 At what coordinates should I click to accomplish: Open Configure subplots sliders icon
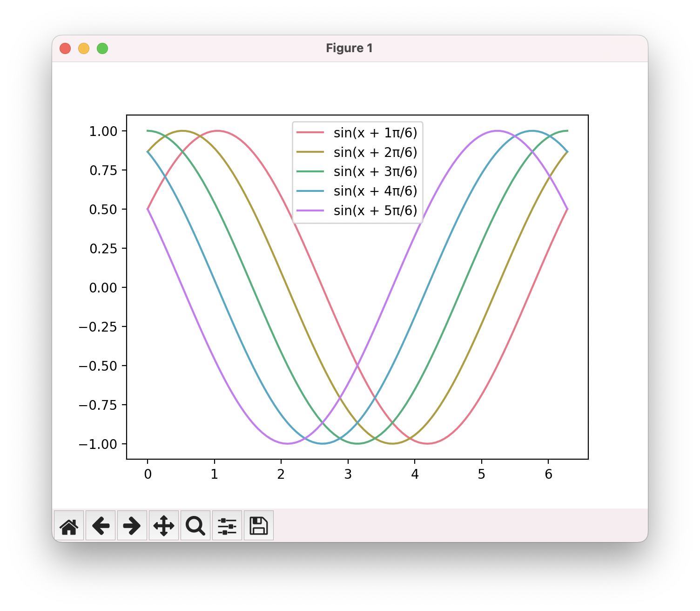pos(227,526)
